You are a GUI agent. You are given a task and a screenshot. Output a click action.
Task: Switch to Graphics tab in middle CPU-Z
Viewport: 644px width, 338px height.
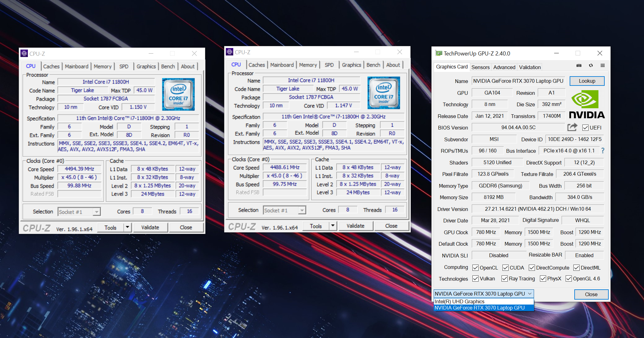click(351, 65)
